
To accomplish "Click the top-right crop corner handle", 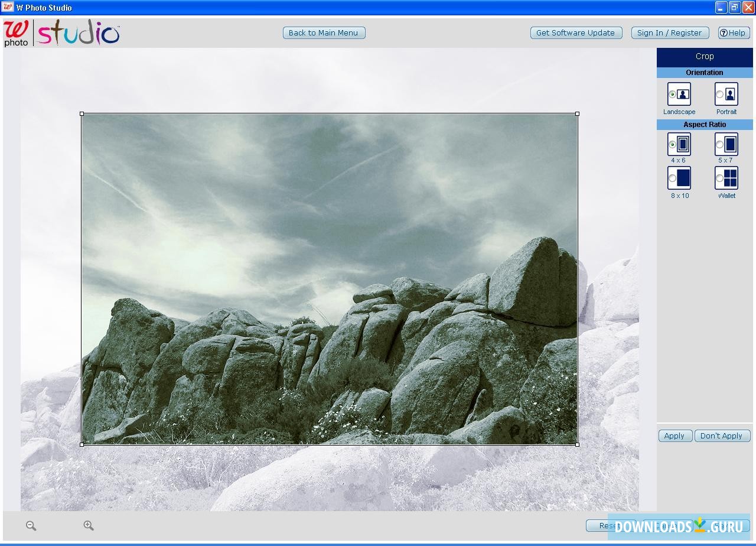I will pyautogui.click(x=577, y=113).
